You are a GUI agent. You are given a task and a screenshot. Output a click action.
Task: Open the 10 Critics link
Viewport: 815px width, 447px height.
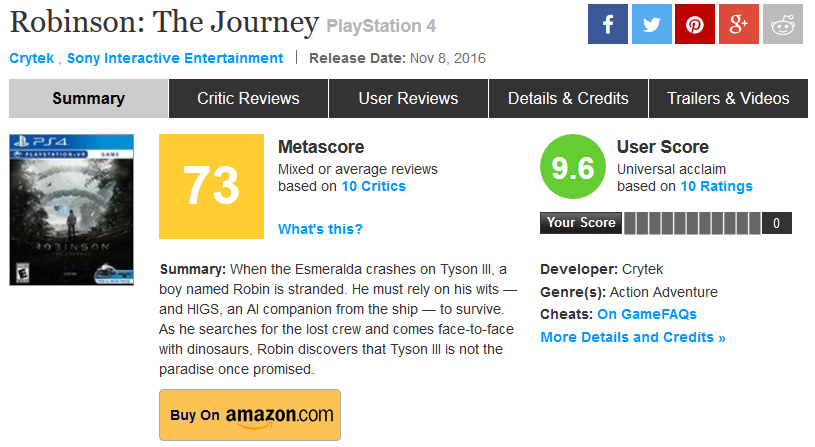coord(374,186)
